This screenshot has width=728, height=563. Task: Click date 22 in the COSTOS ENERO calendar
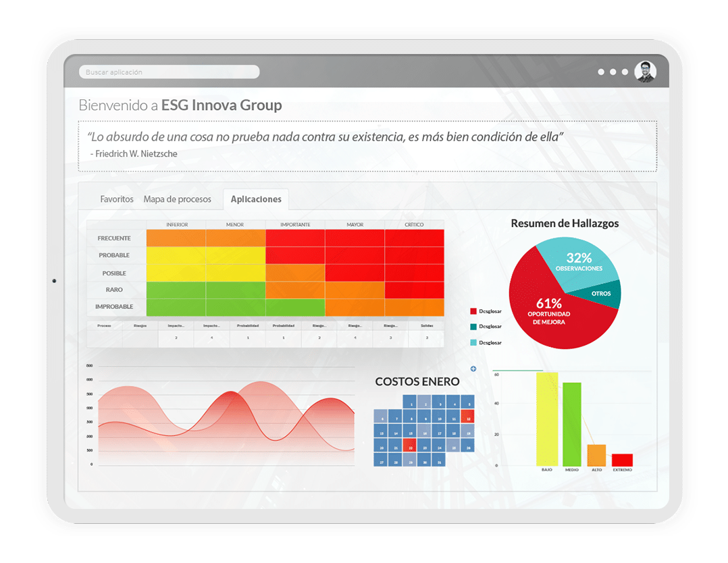tap(410, 445)
